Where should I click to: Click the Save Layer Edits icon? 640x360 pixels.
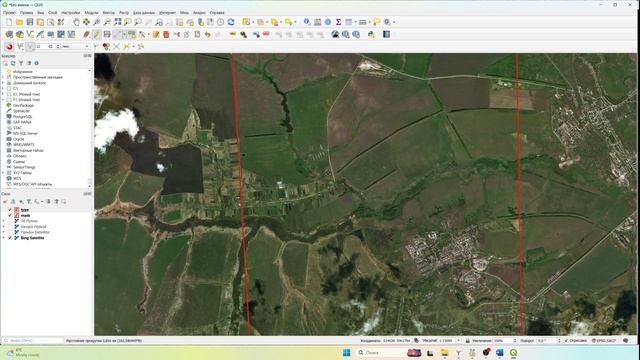coord(107,35)
